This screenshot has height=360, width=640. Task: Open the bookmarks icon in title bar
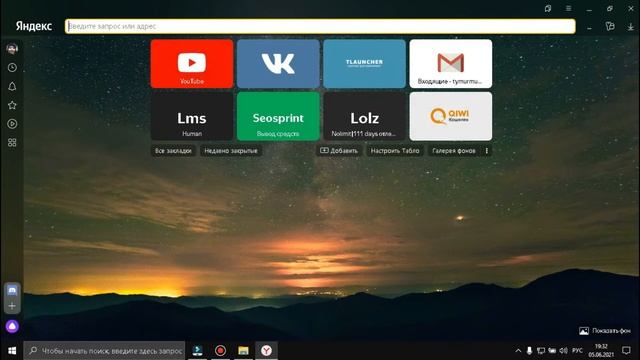tap(548, 9)
